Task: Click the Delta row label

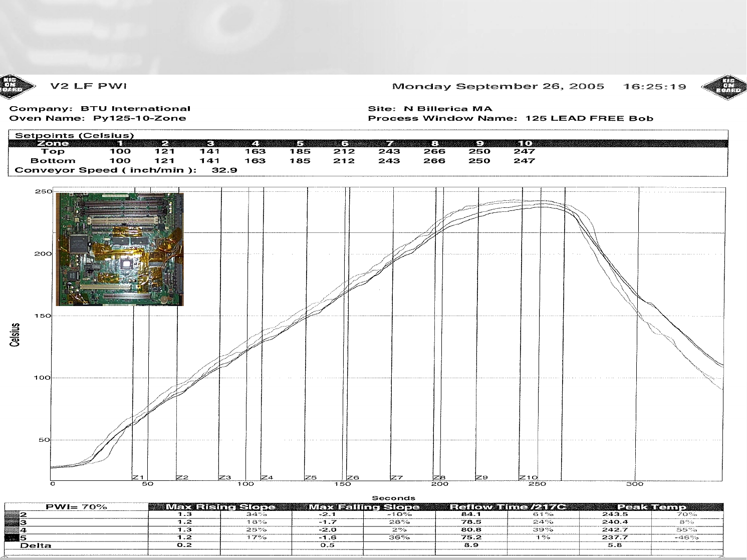Action: coord(36,545)
